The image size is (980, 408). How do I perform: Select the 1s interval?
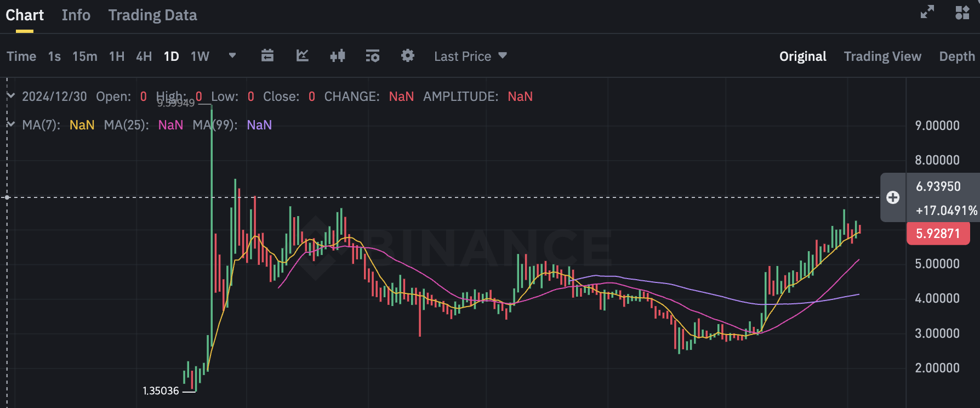[x=54, y=56]
